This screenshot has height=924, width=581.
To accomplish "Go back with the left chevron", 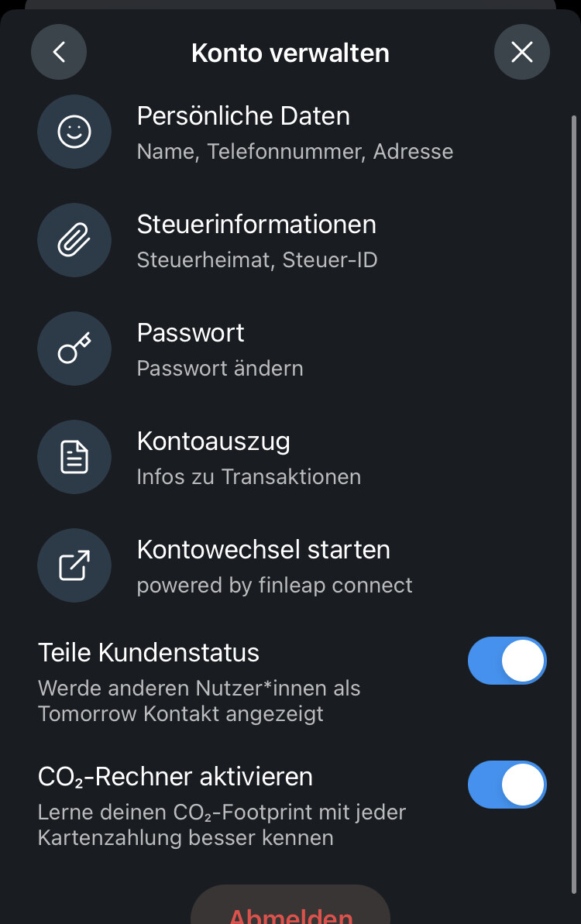I will click(59, 52).
